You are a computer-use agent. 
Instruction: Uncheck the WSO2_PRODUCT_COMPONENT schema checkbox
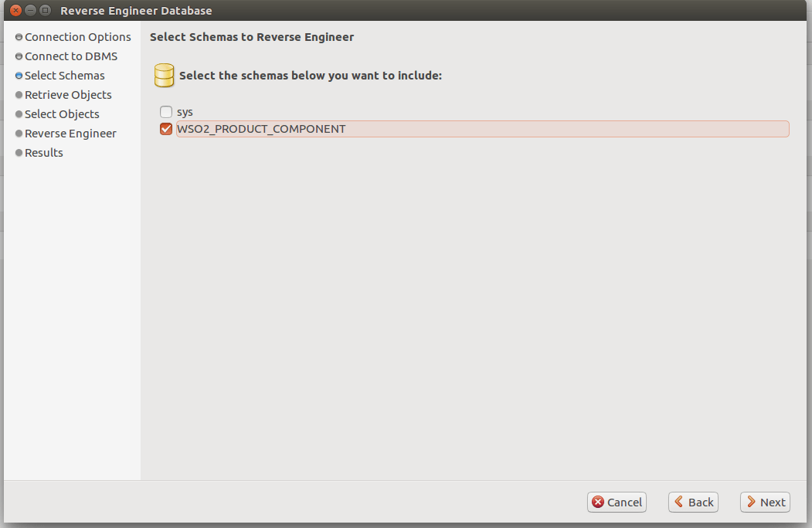(x=166, y=129)
